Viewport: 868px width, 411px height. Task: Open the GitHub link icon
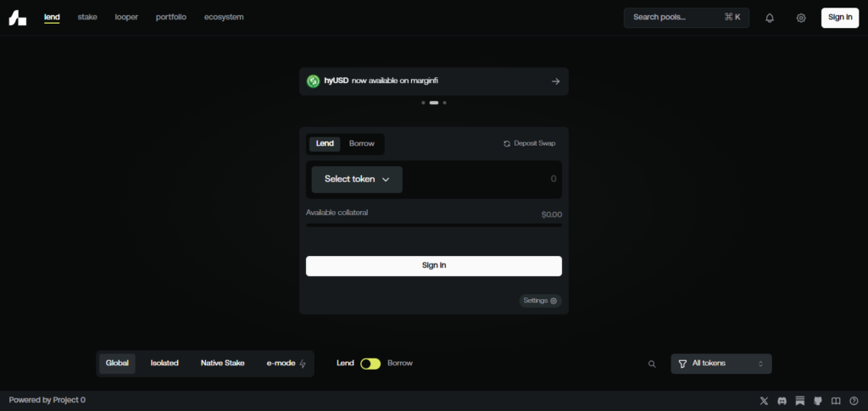[x=818, y=400]
